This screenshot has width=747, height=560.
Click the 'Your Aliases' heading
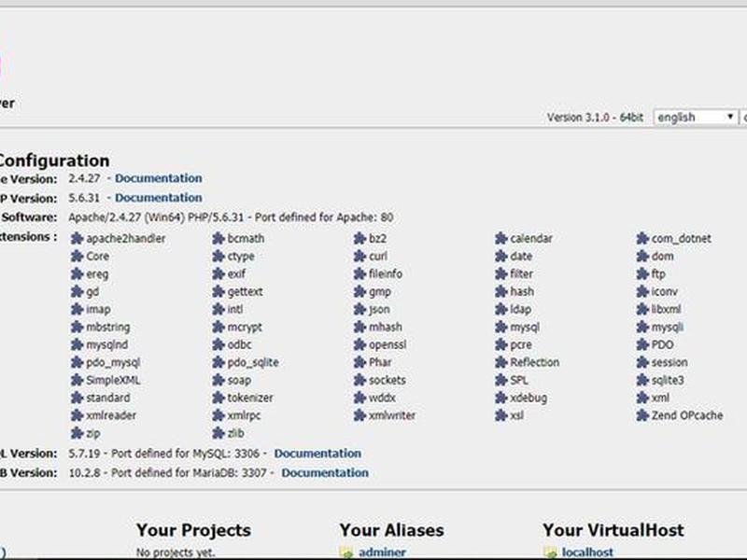click(391, 530)
